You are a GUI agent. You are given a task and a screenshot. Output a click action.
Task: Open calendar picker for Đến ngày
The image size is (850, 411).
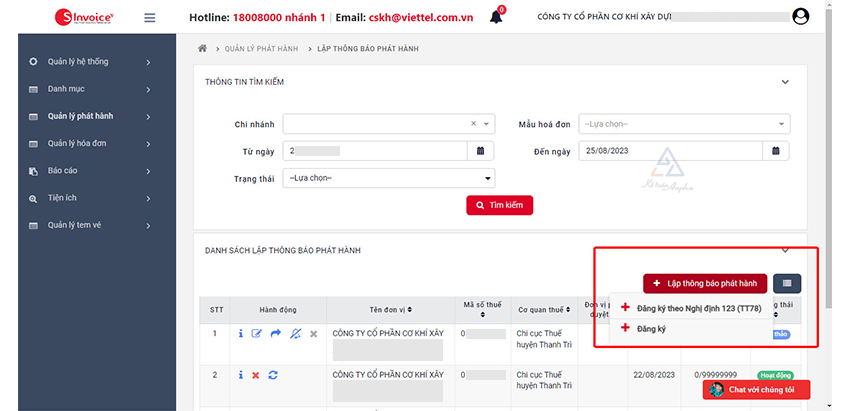(776, 151)
